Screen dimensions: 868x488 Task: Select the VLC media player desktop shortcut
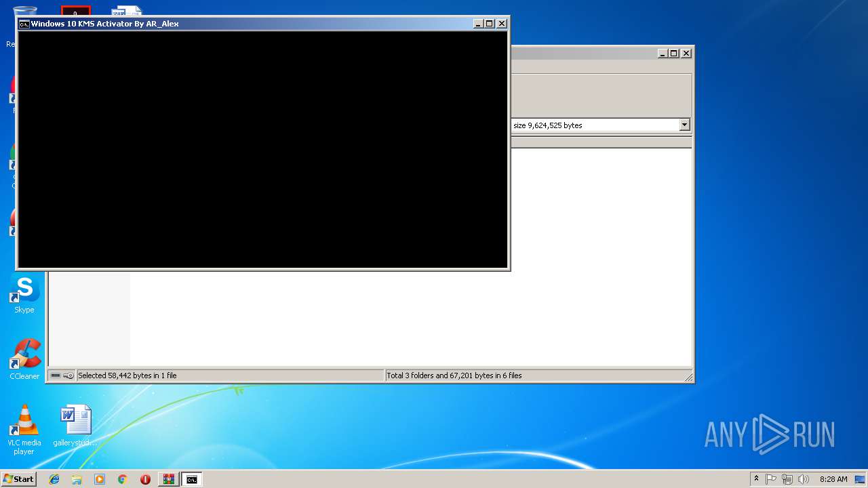click(24, 430)
